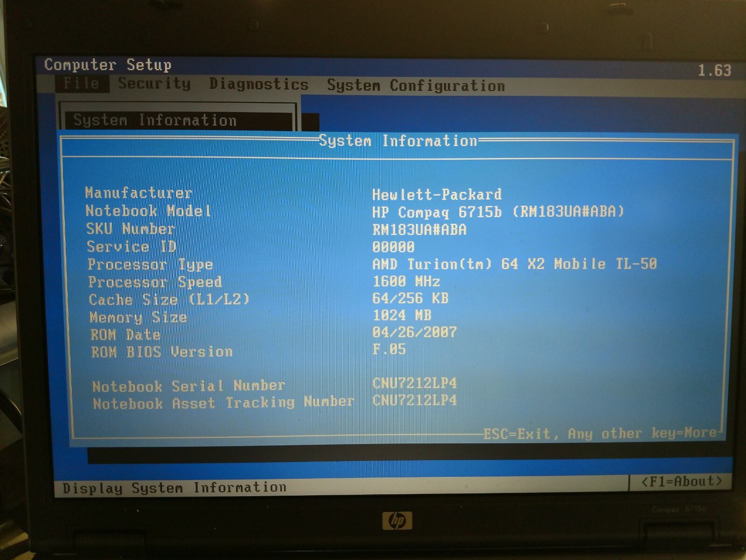This screenshot has height=560, width=746.
Task: Click the Notebook Serial Number label
Action: (188, 386)
